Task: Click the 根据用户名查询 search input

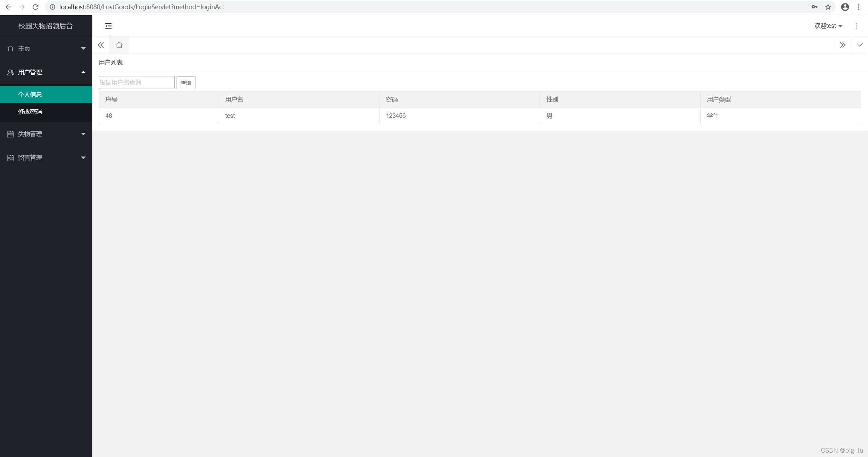Action: (x=136, y=83)
